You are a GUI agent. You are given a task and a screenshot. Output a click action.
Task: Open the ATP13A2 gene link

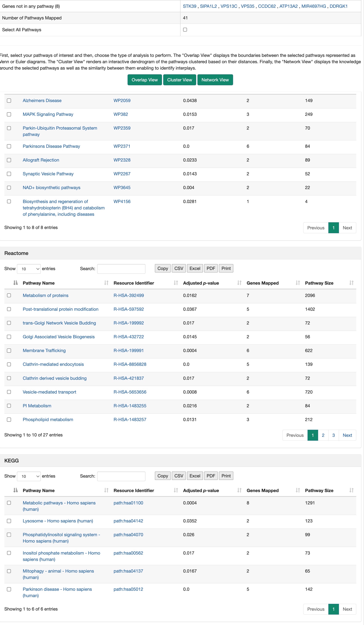[x=288, y=6]
